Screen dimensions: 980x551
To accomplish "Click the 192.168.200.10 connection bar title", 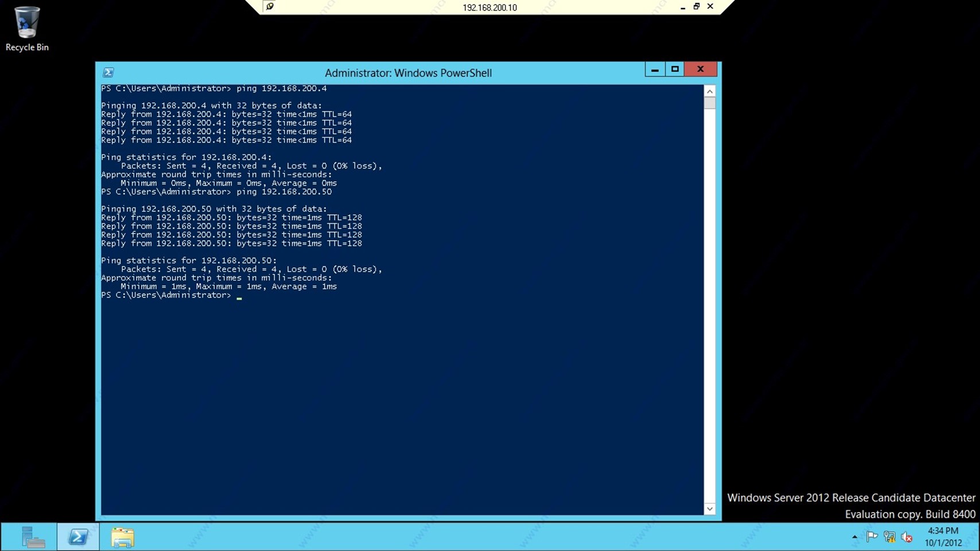I will pyautogui.click(x=489, y=7).
